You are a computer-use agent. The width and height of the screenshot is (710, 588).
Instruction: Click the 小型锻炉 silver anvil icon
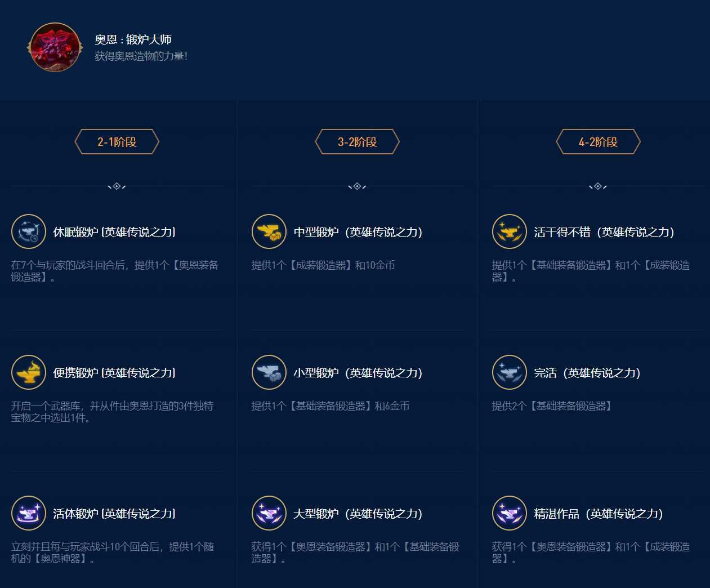[x=269, y=372]
